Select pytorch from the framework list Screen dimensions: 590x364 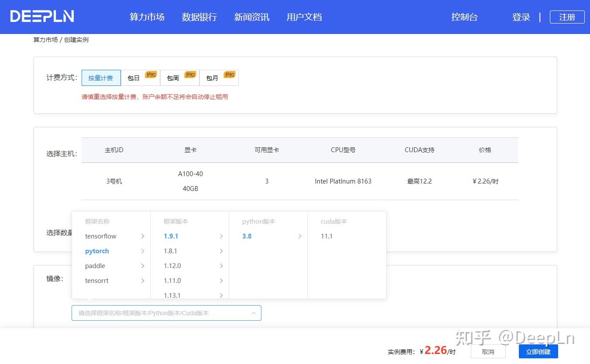click(x=96, y=251)
